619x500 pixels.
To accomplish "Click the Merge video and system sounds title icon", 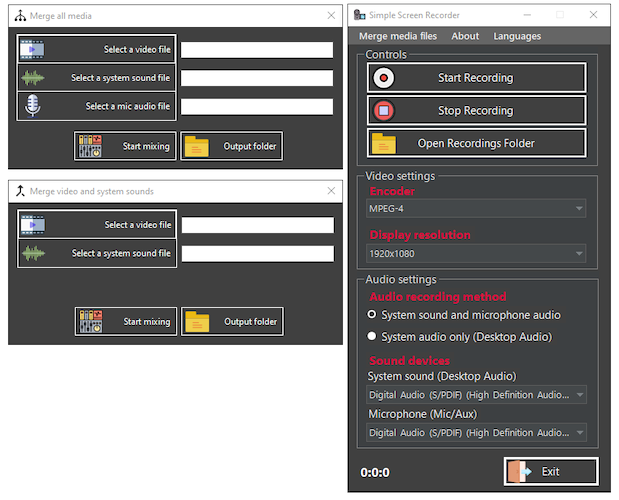I will 20,191.
